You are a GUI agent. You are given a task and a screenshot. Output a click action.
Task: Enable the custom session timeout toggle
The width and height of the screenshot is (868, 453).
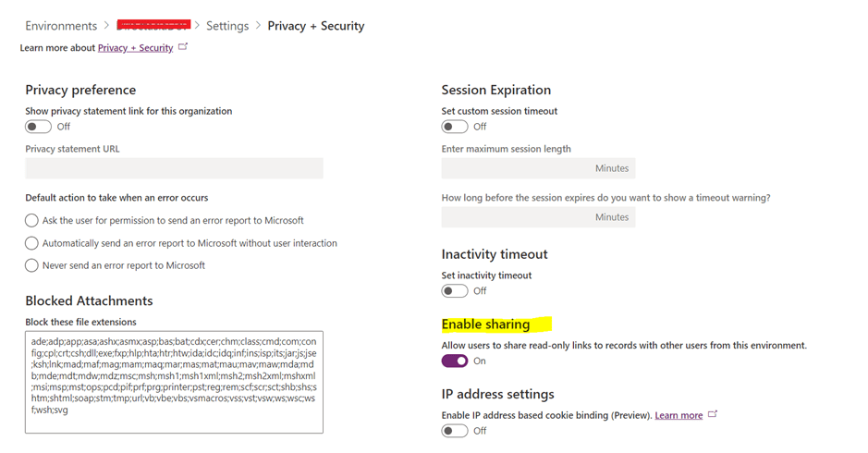click(454, 127)
